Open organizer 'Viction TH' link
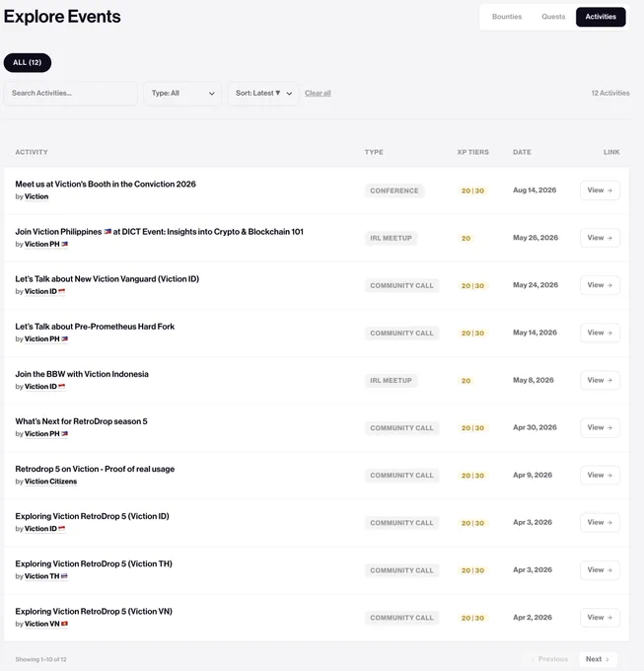 click(45, 576)
